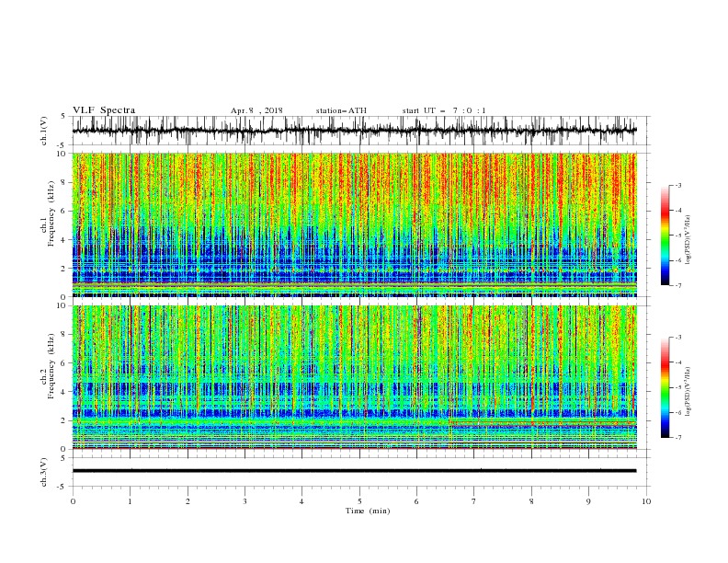This screenshot has width=728, height=563.
Task: Click the '5' tick on ch.1(V) axis
Action: click(x=64, y=117)
